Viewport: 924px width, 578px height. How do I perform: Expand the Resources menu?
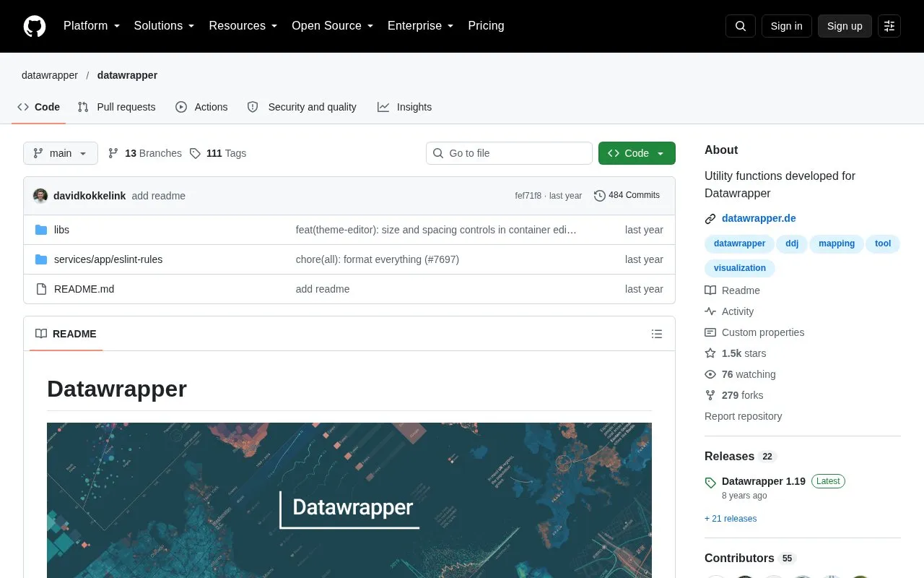[x=243, y=26]
